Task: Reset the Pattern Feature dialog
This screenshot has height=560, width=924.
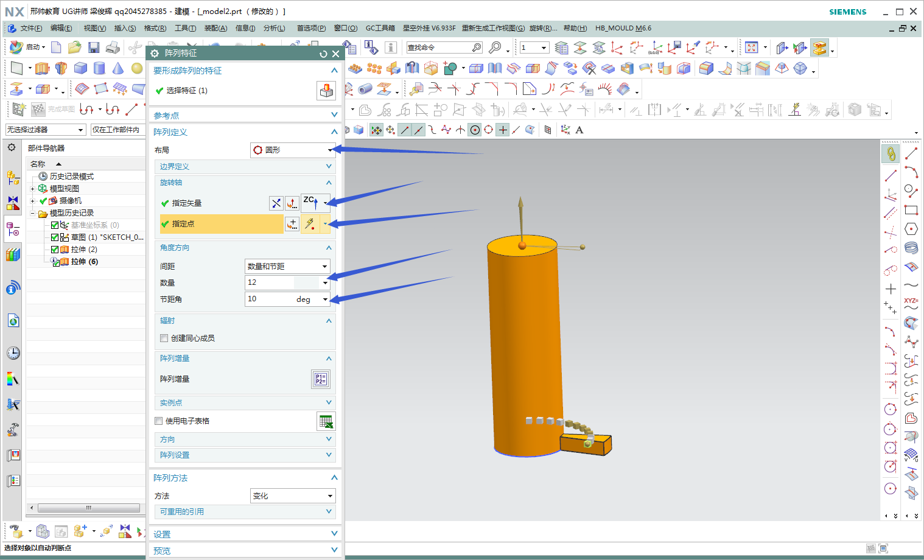Action: click(323, 54)
